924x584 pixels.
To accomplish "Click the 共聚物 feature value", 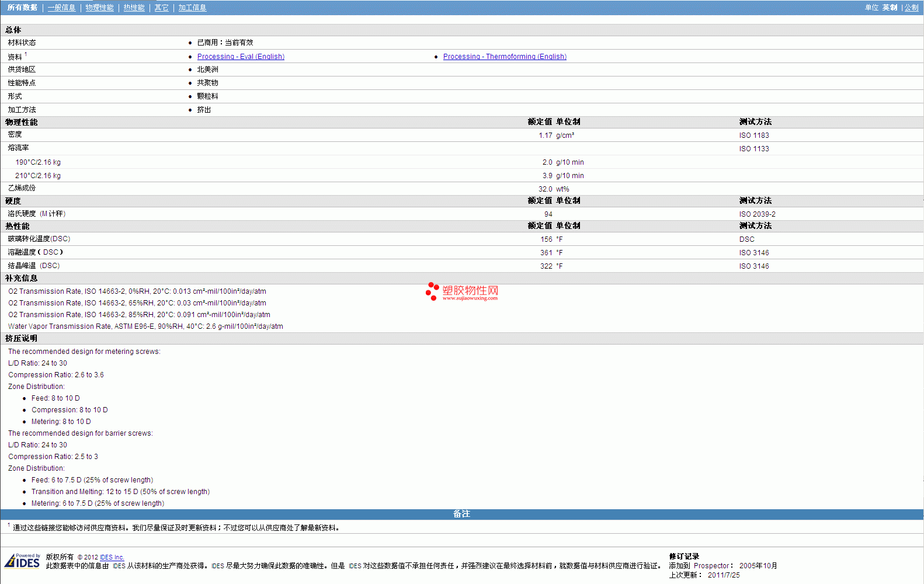I will [x=207, y=83].
